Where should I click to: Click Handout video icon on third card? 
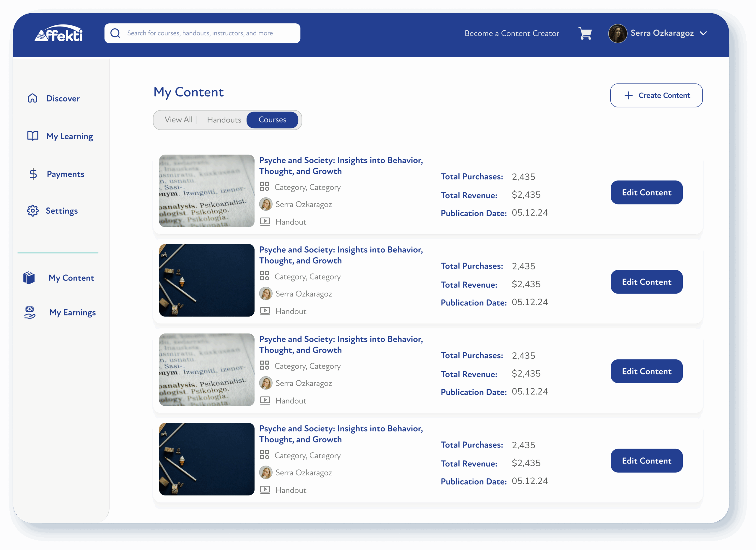click(x=265, y=400)
